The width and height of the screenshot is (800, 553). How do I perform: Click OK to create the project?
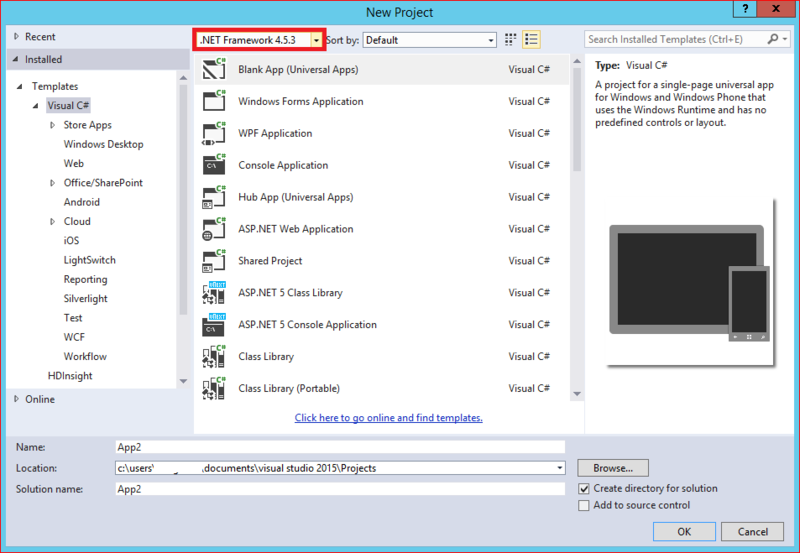[684, 532]
